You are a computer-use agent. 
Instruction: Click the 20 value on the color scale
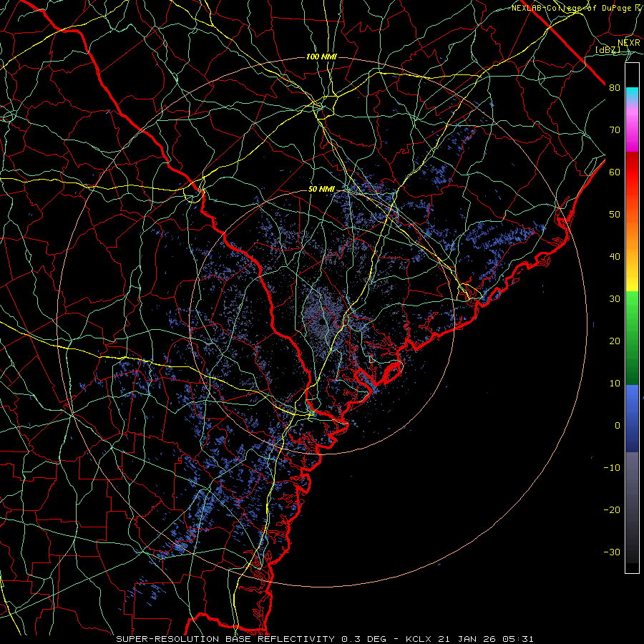coord(615,341)
